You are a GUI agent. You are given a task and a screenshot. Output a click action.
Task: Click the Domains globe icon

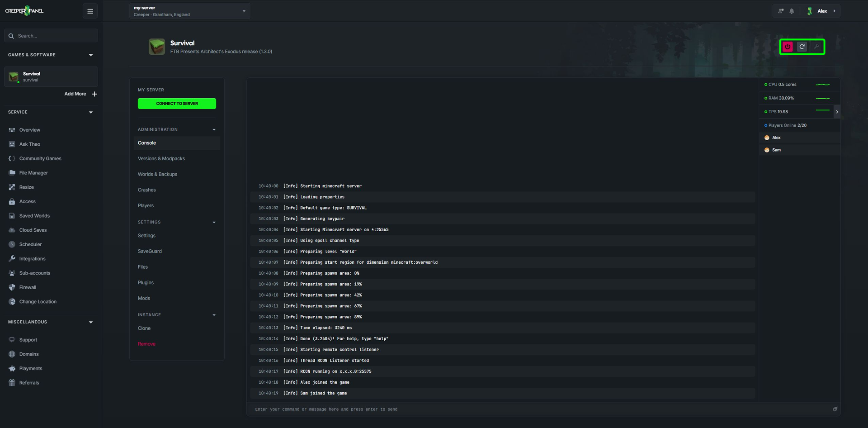coord(12,354)
